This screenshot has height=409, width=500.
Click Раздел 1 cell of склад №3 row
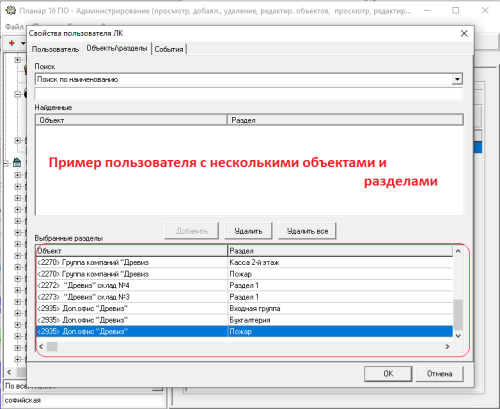coord(340,297)
